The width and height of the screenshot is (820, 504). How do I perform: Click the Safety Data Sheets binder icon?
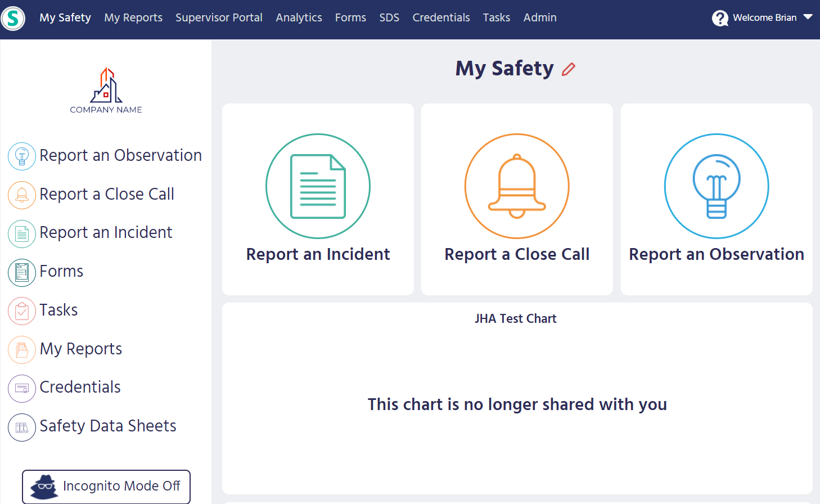tap(22, 427)
